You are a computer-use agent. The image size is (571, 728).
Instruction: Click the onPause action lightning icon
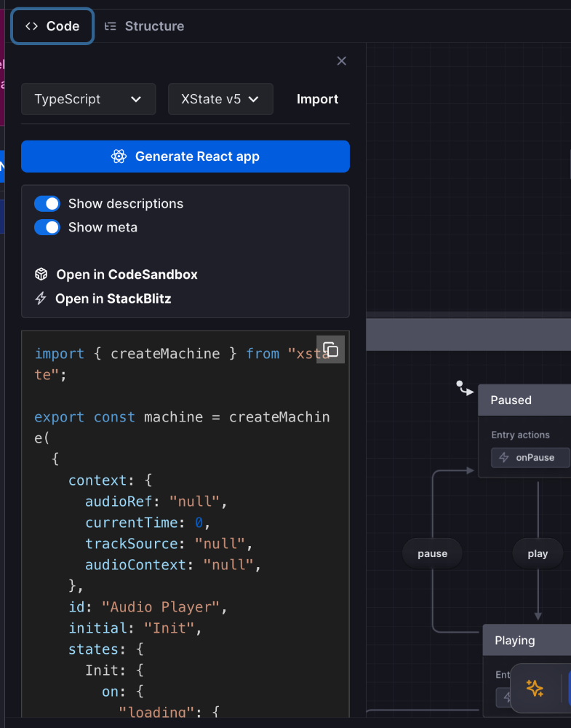(504, 458)
